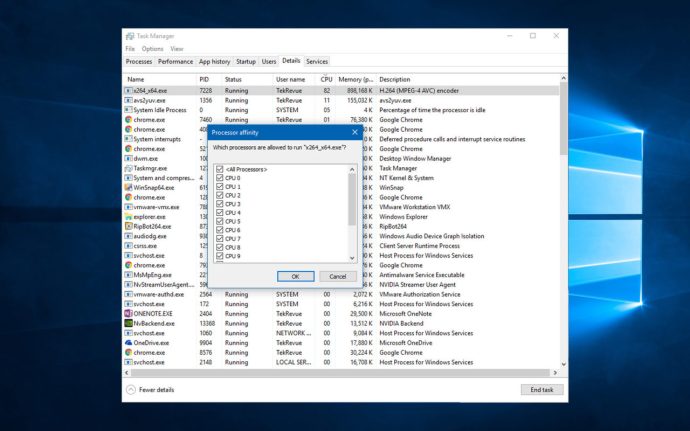Click the Taskmgr.exe process icon
Screen dimensions: 690x431
(x=128, y=168)
